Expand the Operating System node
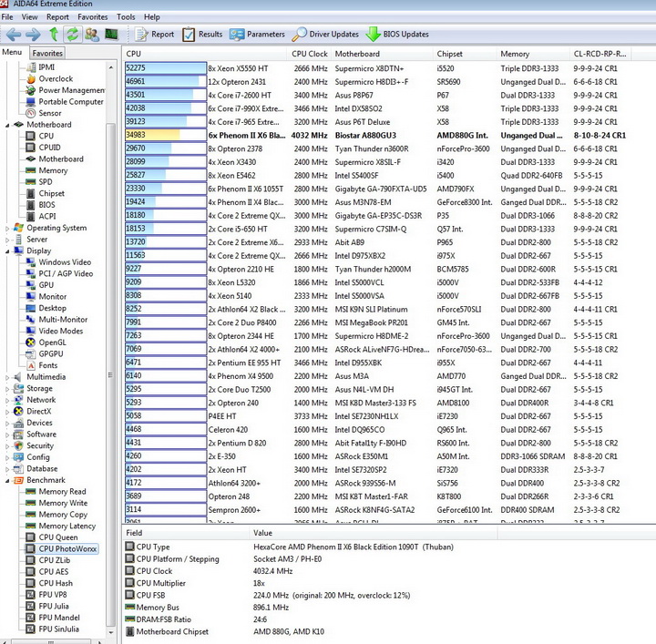This screenshot has width=656, height=644. [7, 229]
